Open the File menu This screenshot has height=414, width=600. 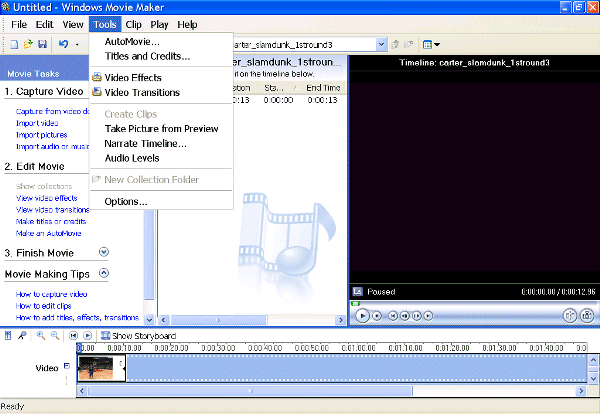tap(19, 24)
